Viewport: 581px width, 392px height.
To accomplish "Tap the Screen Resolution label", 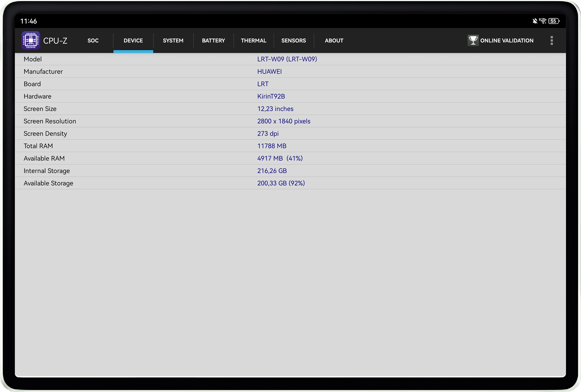I will [x=50, y=121].
